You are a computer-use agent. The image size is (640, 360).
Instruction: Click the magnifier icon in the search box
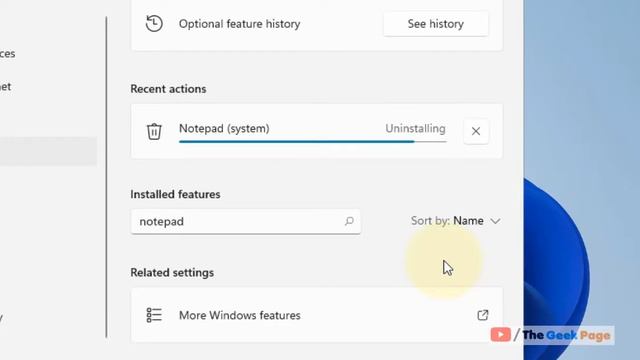349,221
